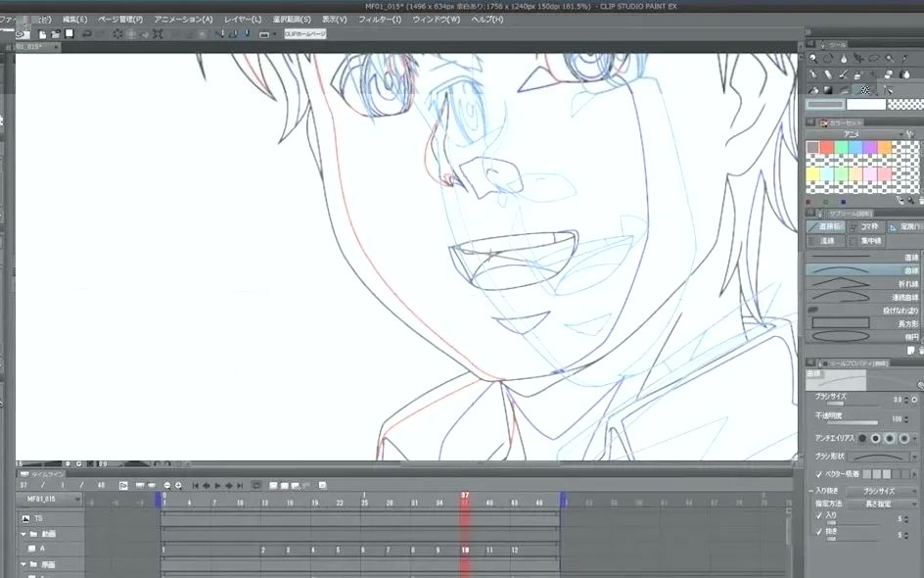Toggle loop playback in timeline

point(256,485)
